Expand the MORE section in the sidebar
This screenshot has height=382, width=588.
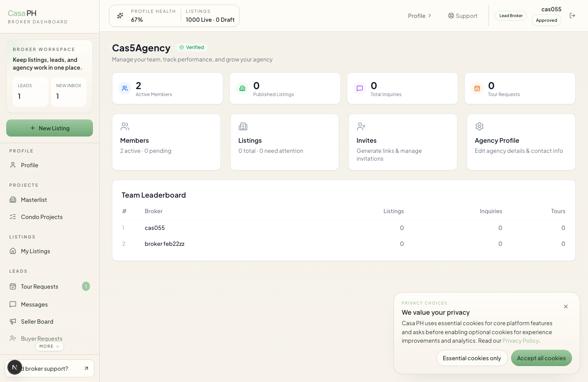(x=49, y=346)
